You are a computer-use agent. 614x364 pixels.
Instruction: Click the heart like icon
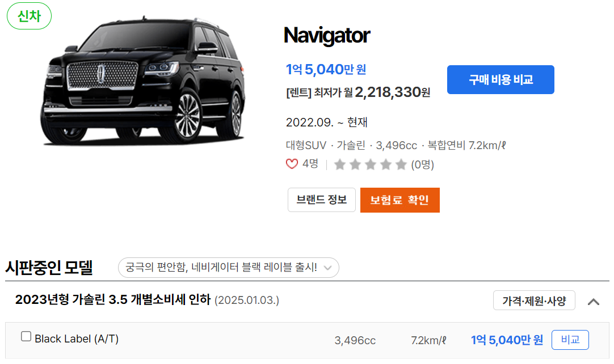(292, 164)
